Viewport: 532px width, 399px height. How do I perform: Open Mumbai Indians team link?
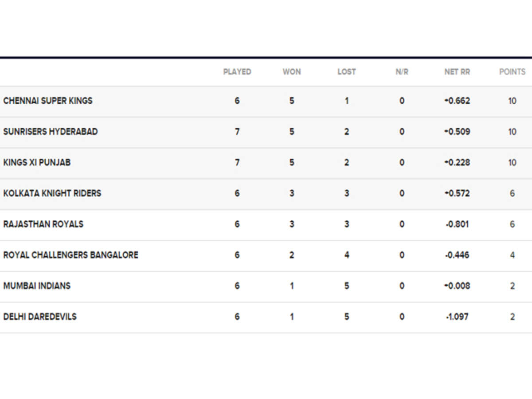[37, 286]
